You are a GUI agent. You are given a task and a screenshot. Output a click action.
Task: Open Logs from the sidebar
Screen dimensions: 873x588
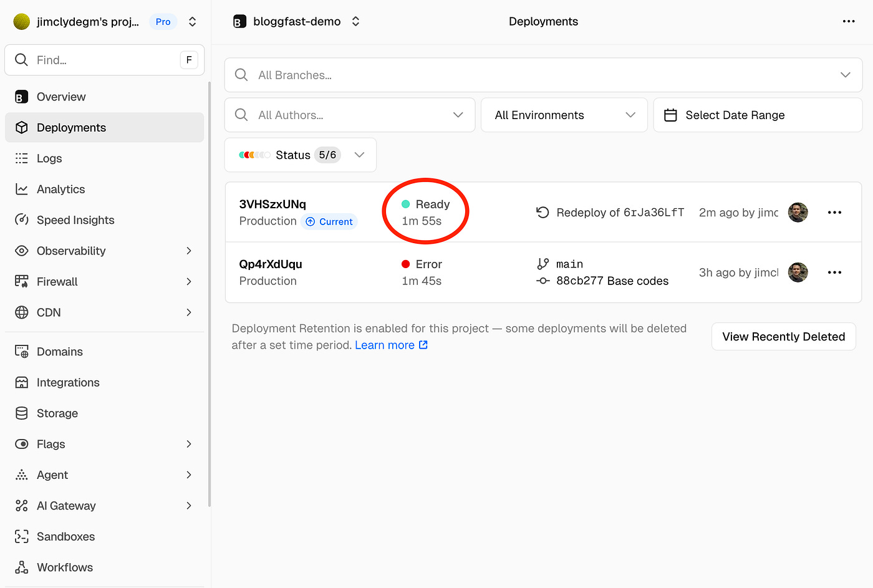pyautogui.click(x=104, y=158)
